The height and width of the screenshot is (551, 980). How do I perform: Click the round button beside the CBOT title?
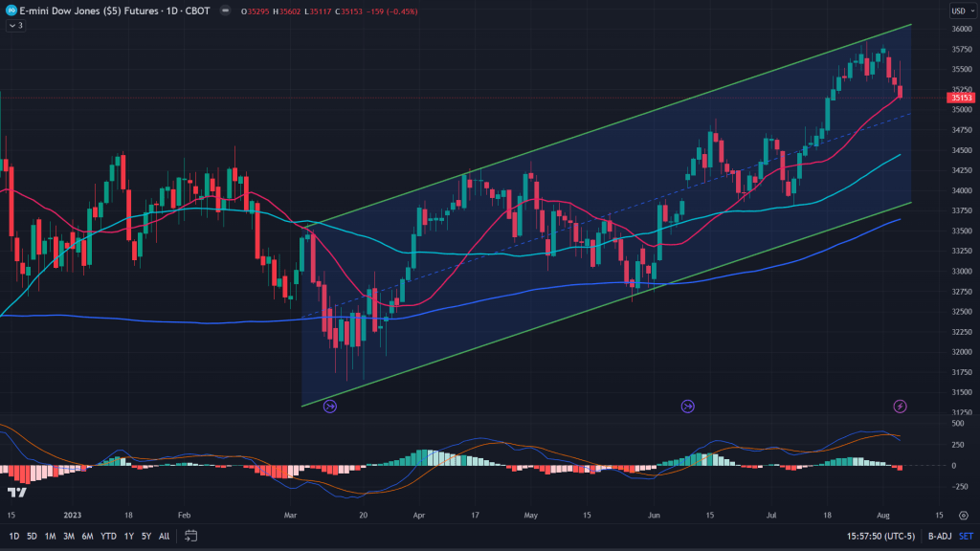pyautogui.click(x=222, y=11)
